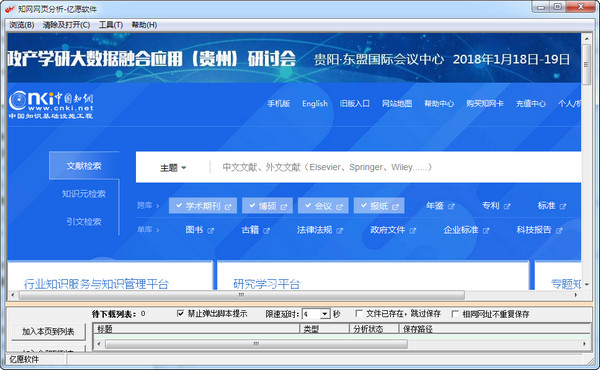Open external link icon beside 博硕
The height and width of the screenshot is (370, 600).
click(x=284, y=207)
